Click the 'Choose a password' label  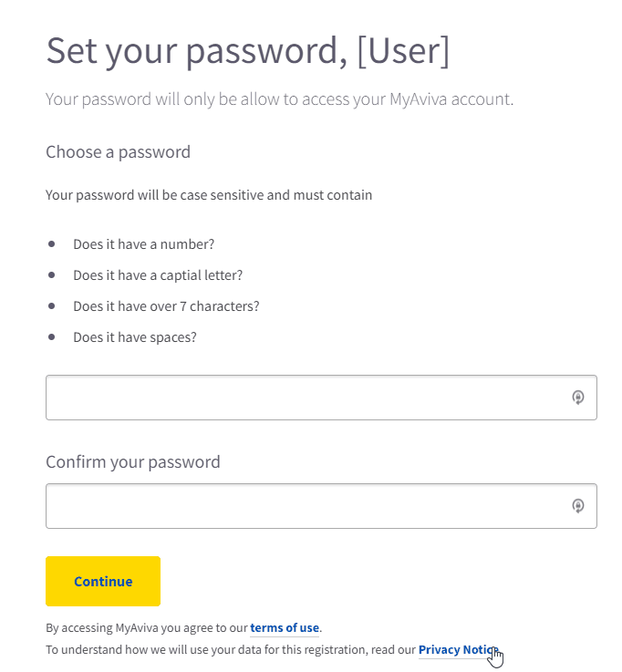point(118,151)
